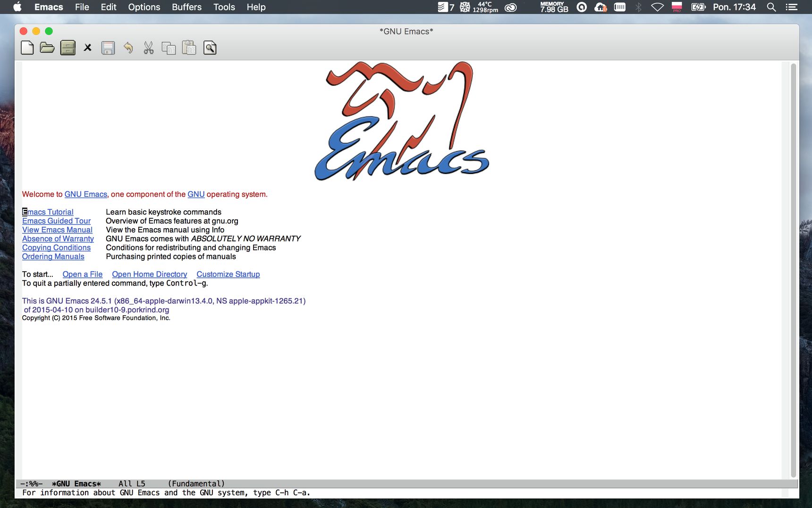
Task: Open Notification Center in the menu bar
Action: pyautogui.click(x=792, y=7)
